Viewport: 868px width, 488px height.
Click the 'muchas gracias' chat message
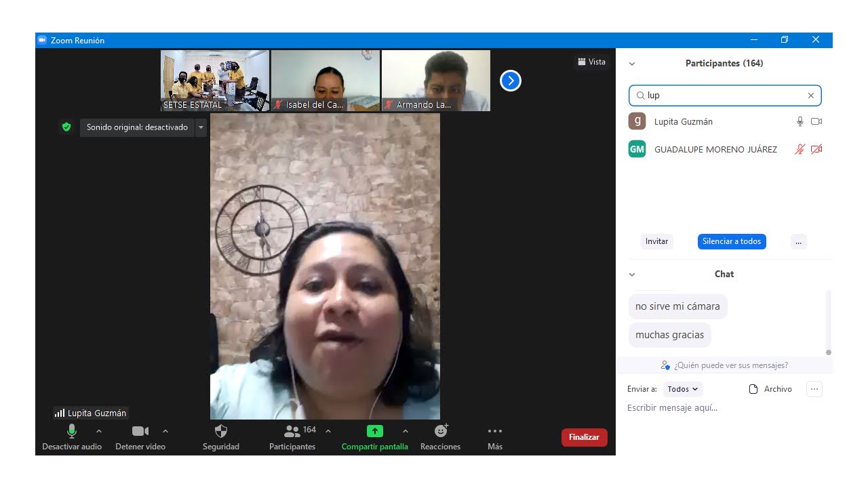coord(669,335)
